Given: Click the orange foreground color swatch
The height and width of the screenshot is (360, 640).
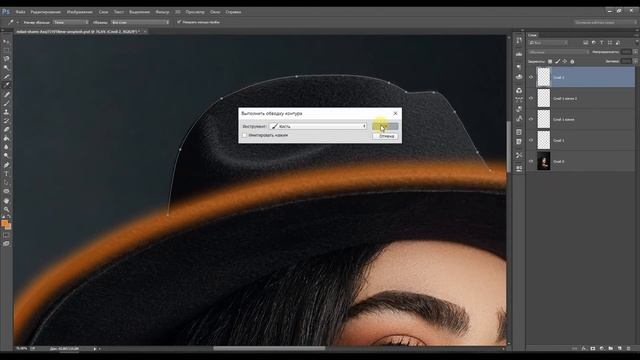Looking at the screenshot, I should click(x=4, y=223).
